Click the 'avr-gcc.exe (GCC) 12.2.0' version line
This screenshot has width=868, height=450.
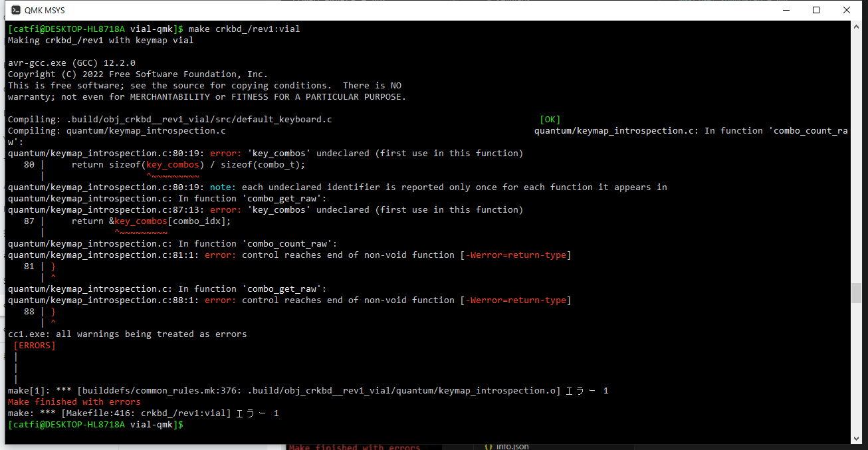coord(72,63)
